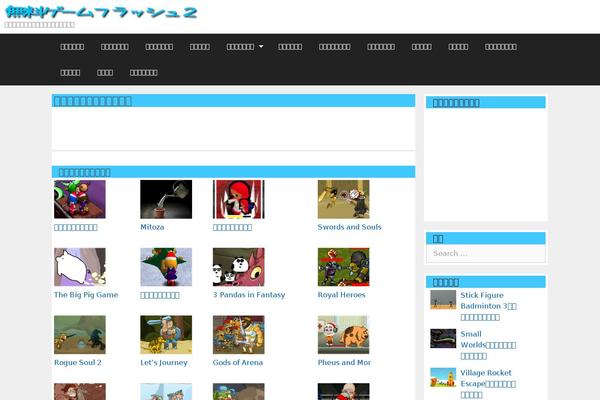Follow the Small Worlds sidebar link
Viewport: 600px width, 400px height.
[488, 345]
